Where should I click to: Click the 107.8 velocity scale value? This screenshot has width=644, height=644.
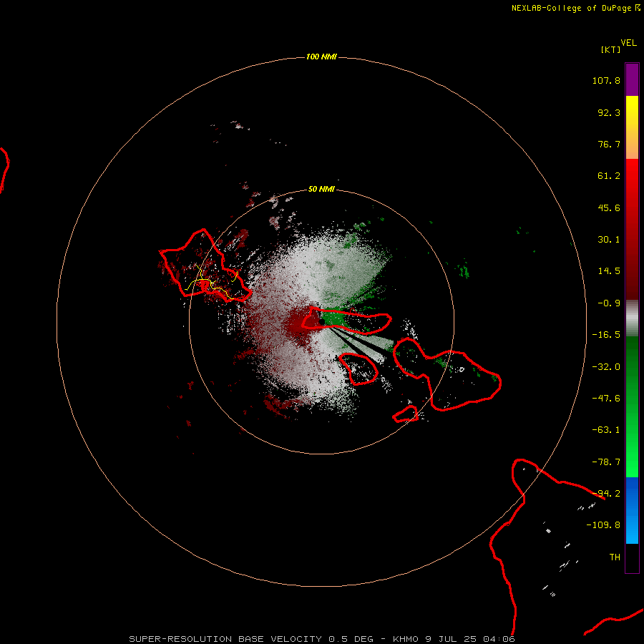click(606, 80)
